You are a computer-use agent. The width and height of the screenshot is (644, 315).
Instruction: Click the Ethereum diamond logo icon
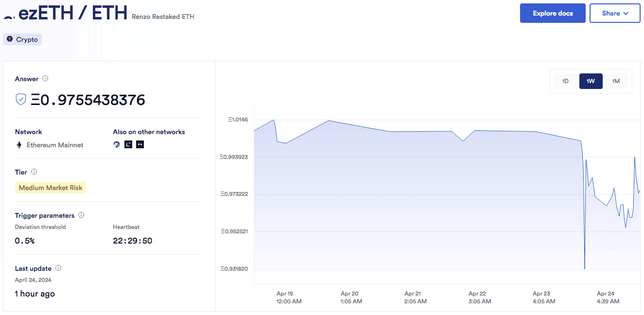19,145
